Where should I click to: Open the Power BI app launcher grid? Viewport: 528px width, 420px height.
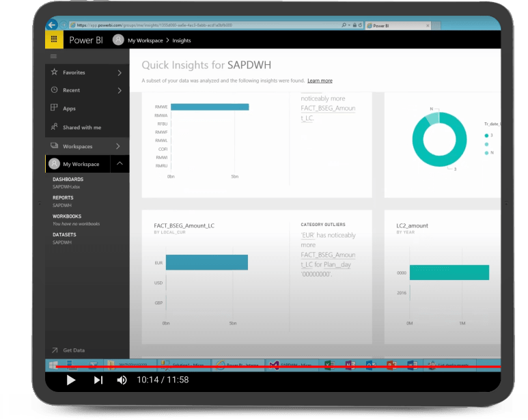tap(54, 40)
